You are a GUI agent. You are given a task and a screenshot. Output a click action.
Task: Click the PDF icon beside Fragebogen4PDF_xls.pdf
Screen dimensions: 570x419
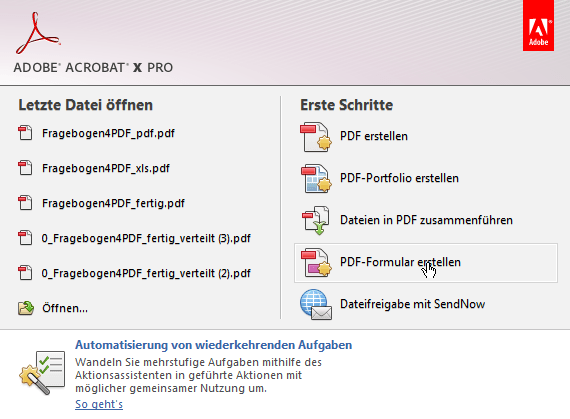pyautogui.click(x=25, y=168)
